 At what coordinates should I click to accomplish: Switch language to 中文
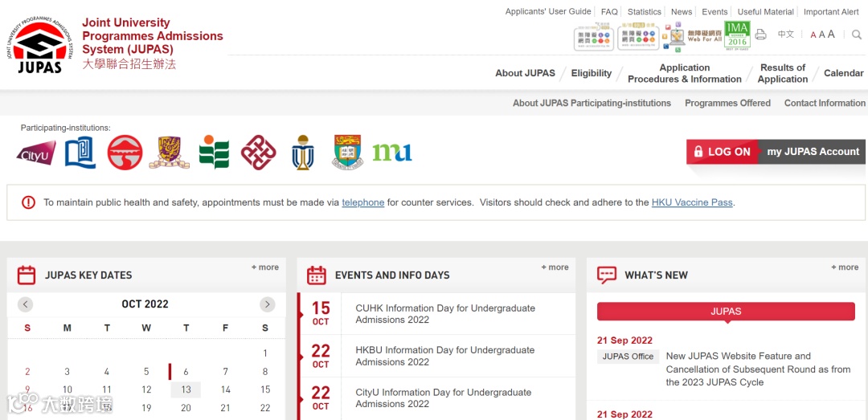[785, 35]
